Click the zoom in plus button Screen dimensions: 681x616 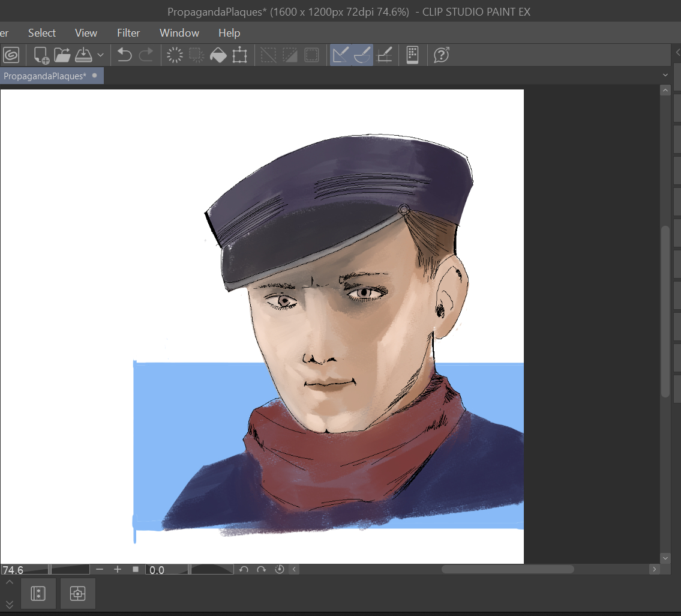(118, 569)
